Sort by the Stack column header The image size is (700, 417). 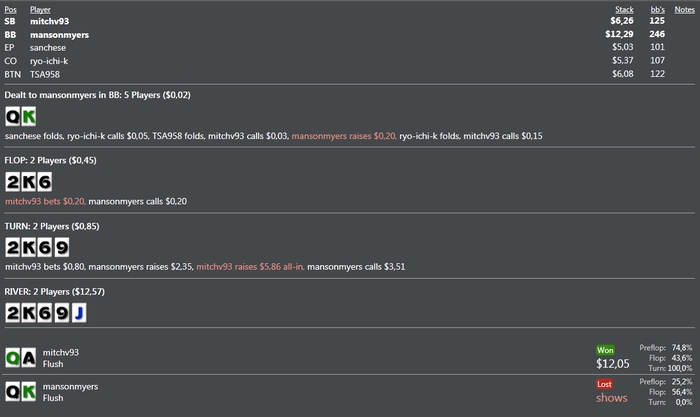(623, 9)
